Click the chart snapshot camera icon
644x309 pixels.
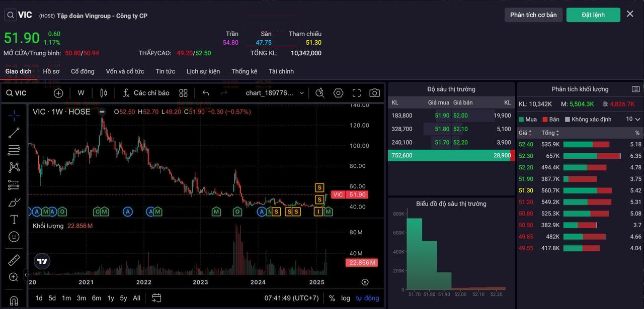click(374, 93)
